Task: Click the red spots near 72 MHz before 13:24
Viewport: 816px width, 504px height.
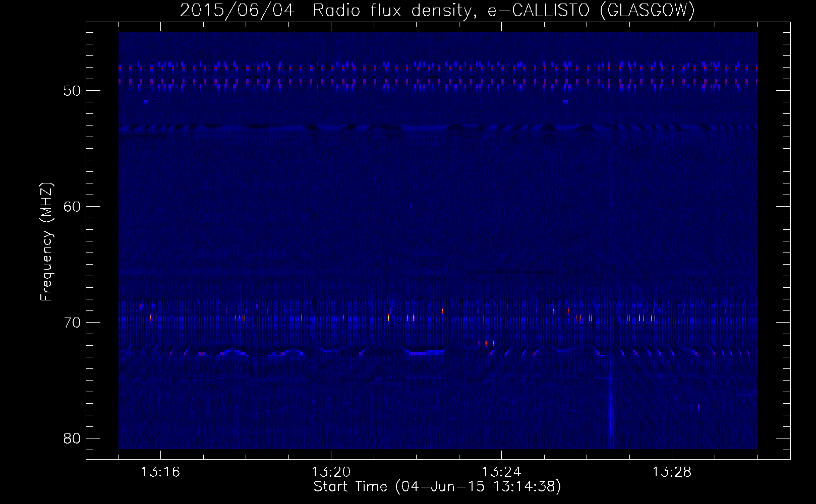Action: [x=486, y=343]
